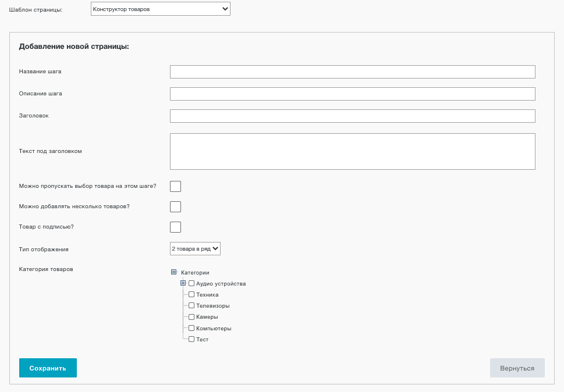The image size is (564, 392).
Task: Tick the Телевизоры category checkbox
Action: (191, 305)
